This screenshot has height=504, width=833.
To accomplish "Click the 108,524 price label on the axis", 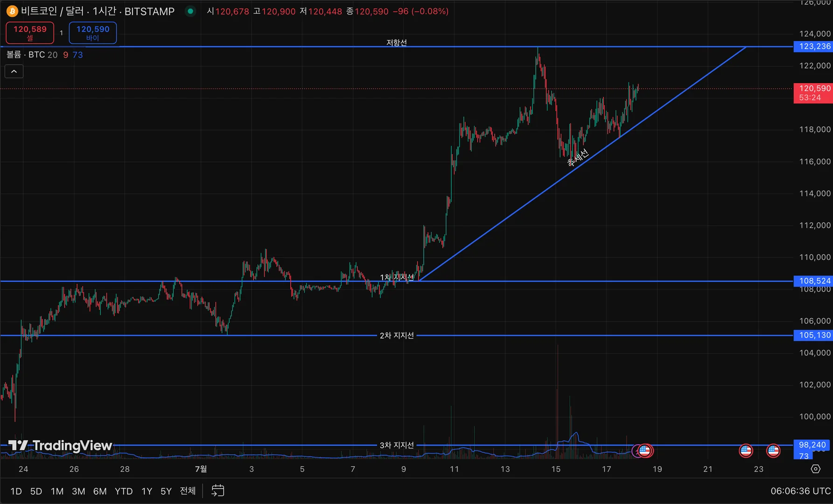I will point(813,281).
